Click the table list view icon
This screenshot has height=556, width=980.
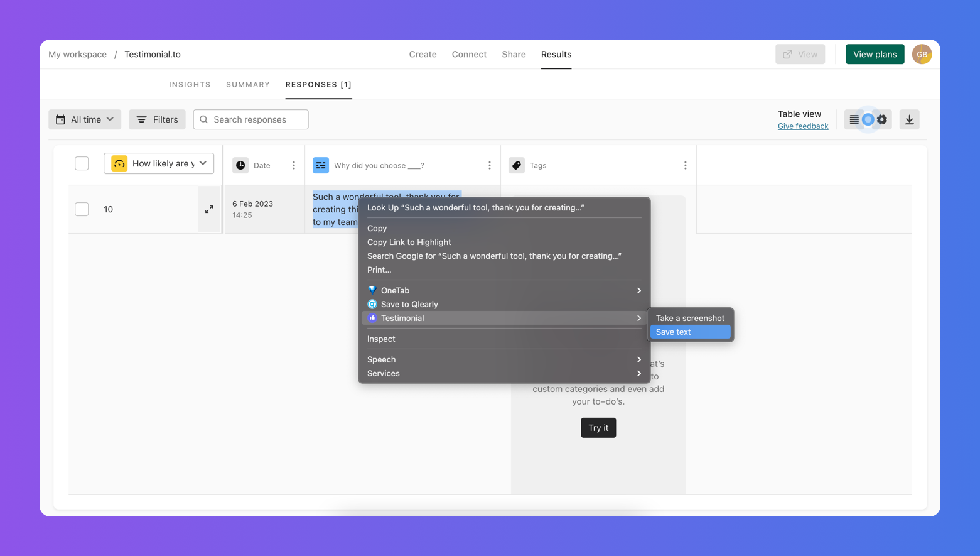(x=854, y=119)
